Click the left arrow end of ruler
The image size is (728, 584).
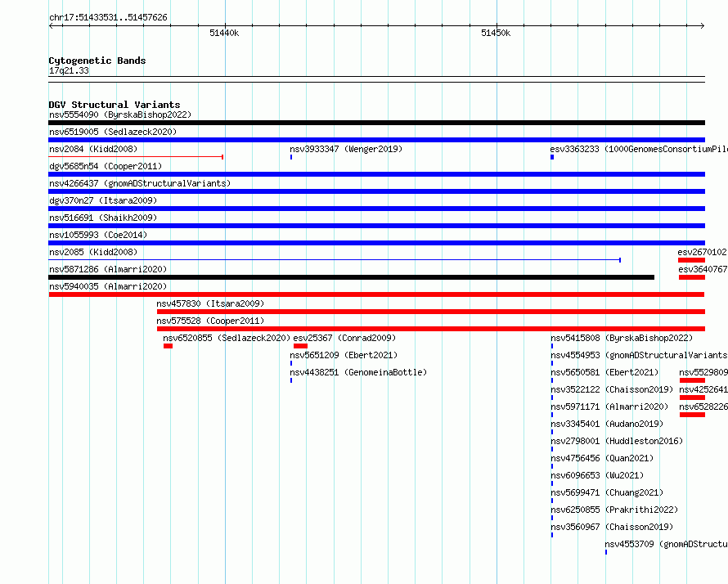tap(51, 26)
